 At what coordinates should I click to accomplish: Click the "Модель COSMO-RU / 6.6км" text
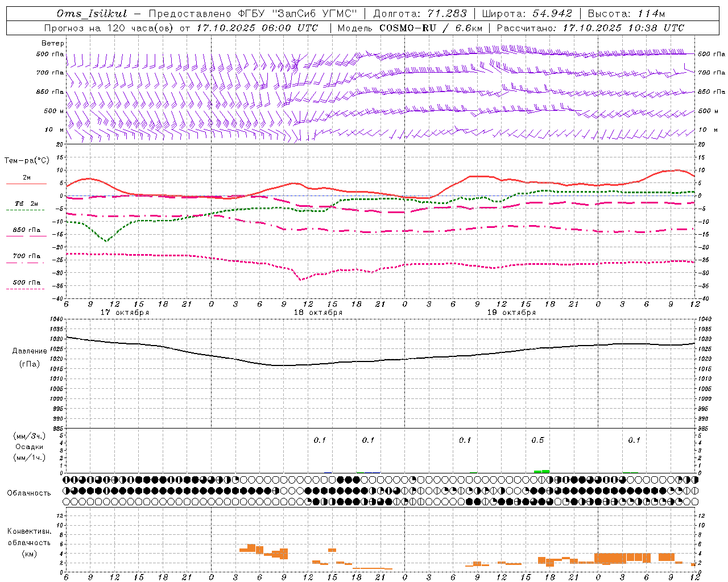[x=409, y=28]
